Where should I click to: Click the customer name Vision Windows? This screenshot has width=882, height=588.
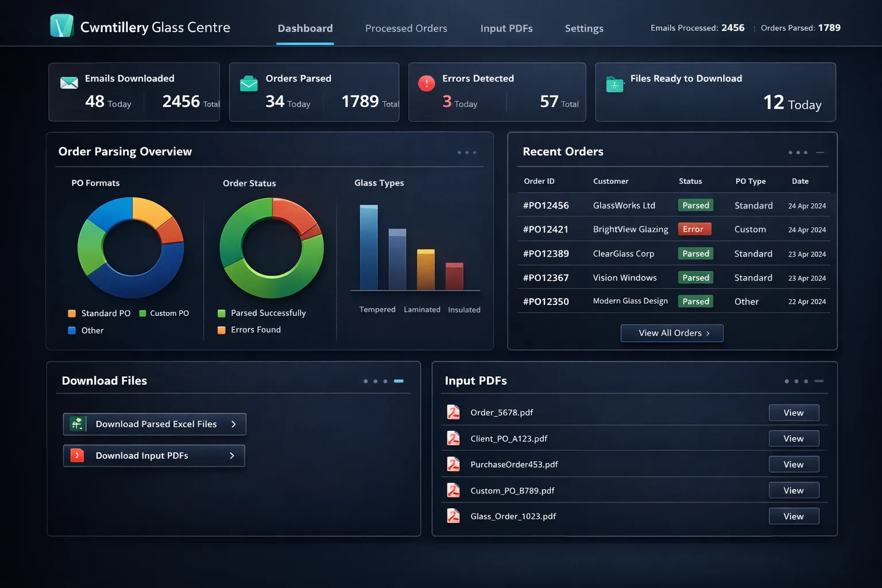pyautogui.click(x=625, y=277)
